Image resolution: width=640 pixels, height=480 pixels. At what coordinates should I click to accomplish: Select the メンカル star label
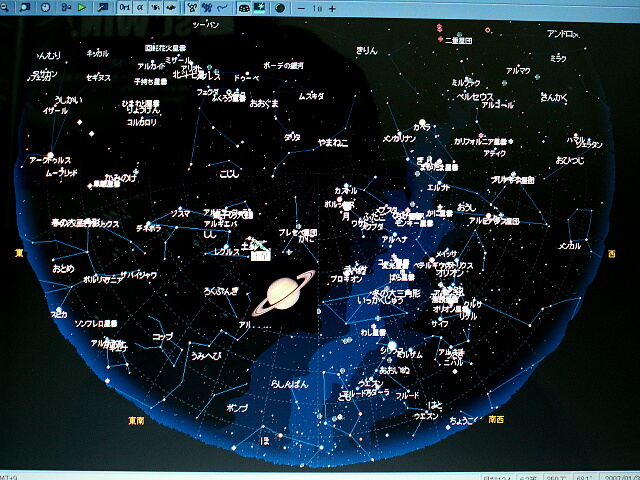569,246
